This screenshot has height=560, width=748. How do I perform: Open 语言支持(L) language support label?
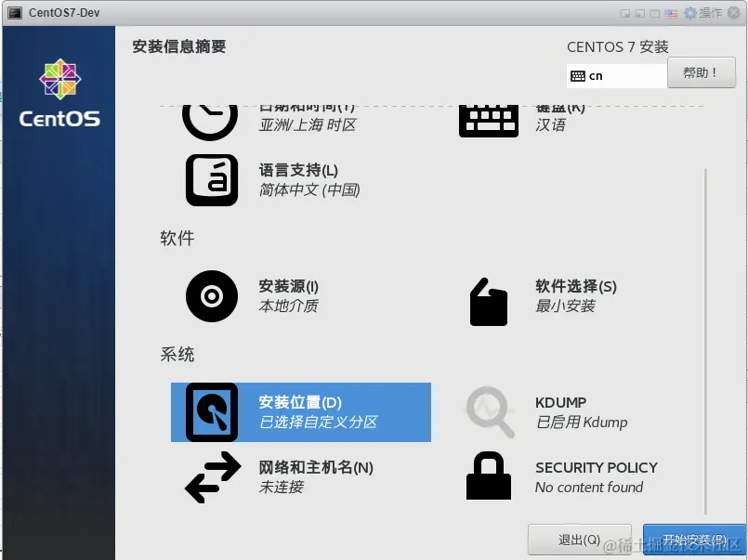(x=298, y=170)
